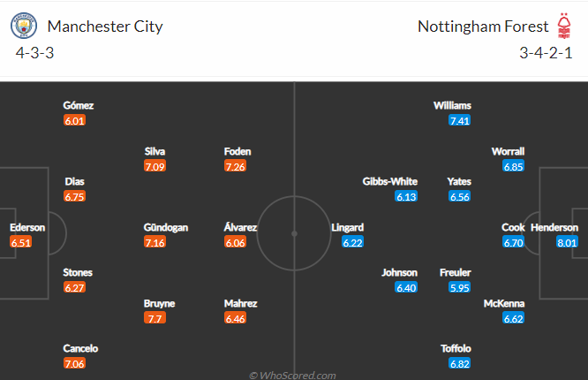The image size is (588, 380).
Task: Select Ederson's 6.51 rating badge
Action: 21,242
